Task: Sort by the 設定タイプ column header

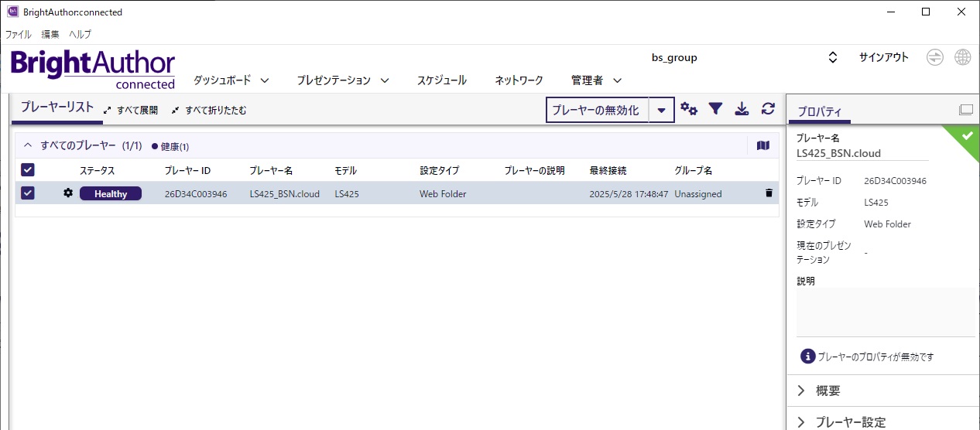Action: [440, 170]
